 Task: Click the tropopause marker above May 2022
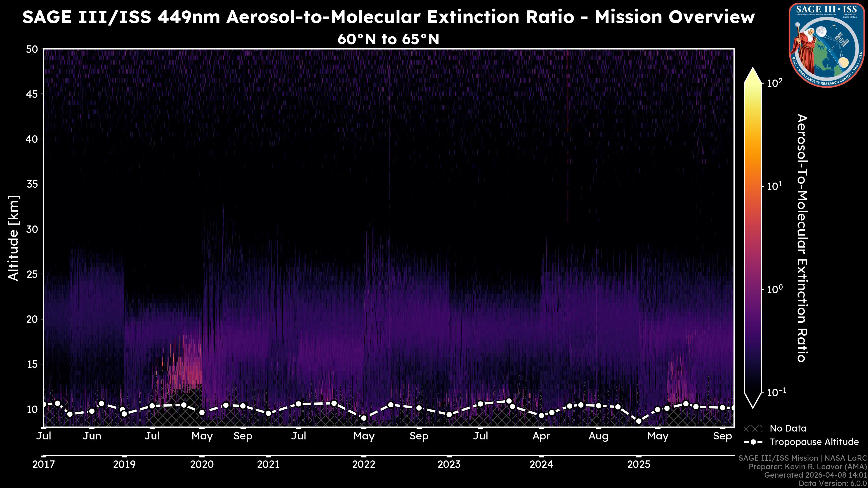point(363,418)
